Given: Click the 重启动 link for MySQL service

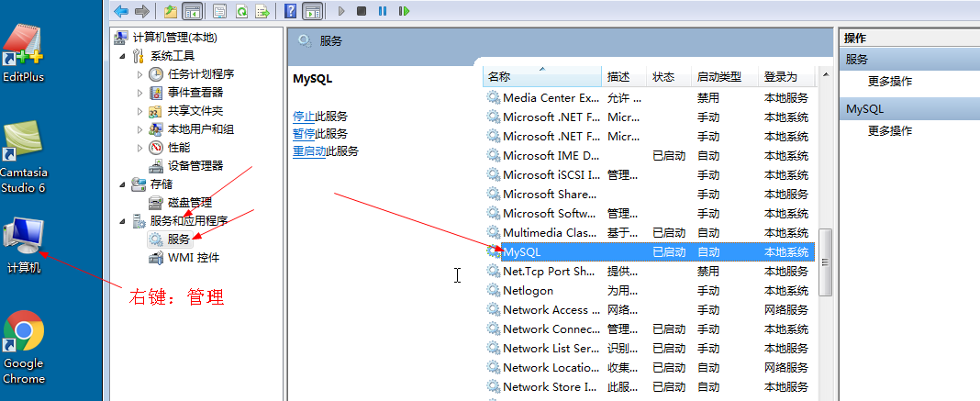Looking at the screenshot, I should pyautogui.click(x=308, y=151).
